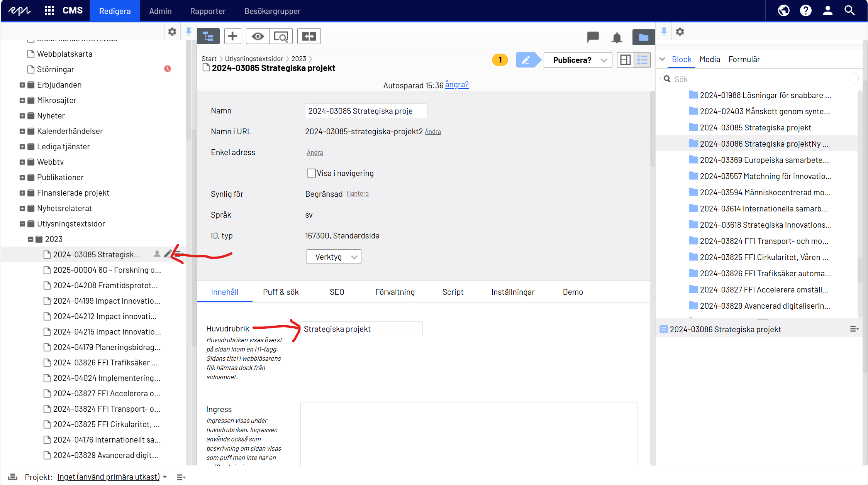Open the apps grid menu next to CMS
The width and height of the screenshot is (868, 485).
[x=49, y=10]
